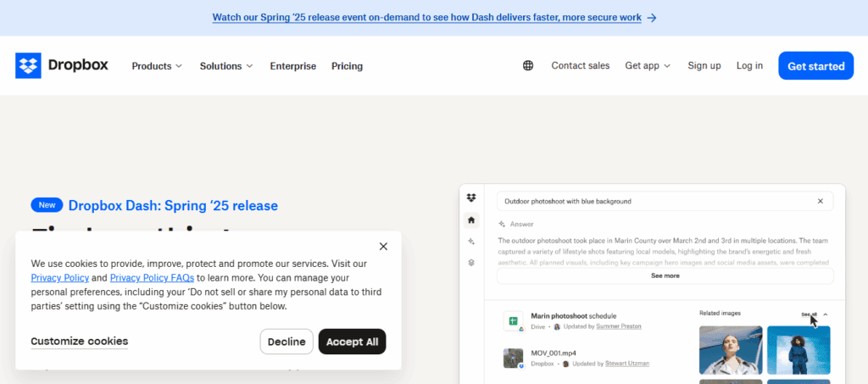
Task: Open the Get app dropdown
Action: coord(648,66)
